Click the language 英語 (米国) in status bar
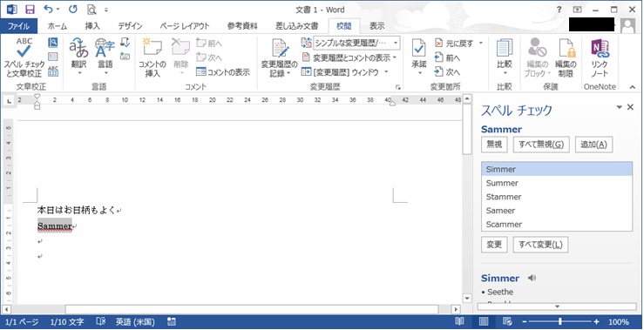Image resolution: width=644 pixels, height=330 pixels. pos(135,322)
